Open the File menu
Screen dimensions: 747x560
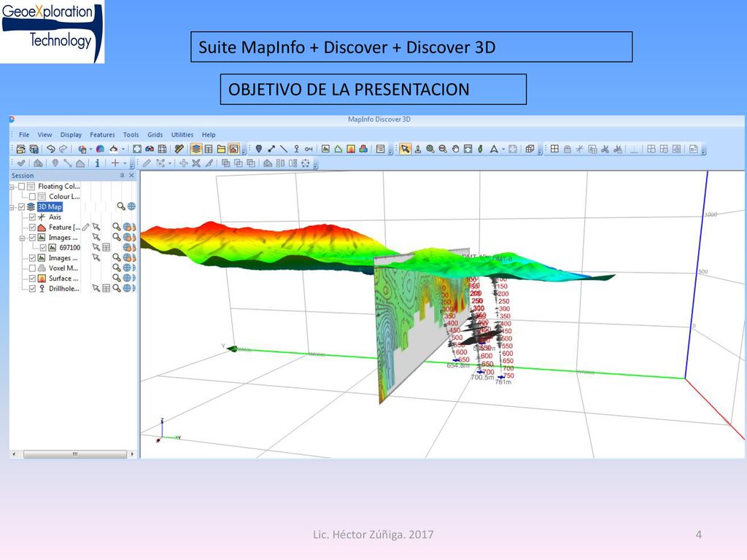pyautogui.click(x=24, y=135)
